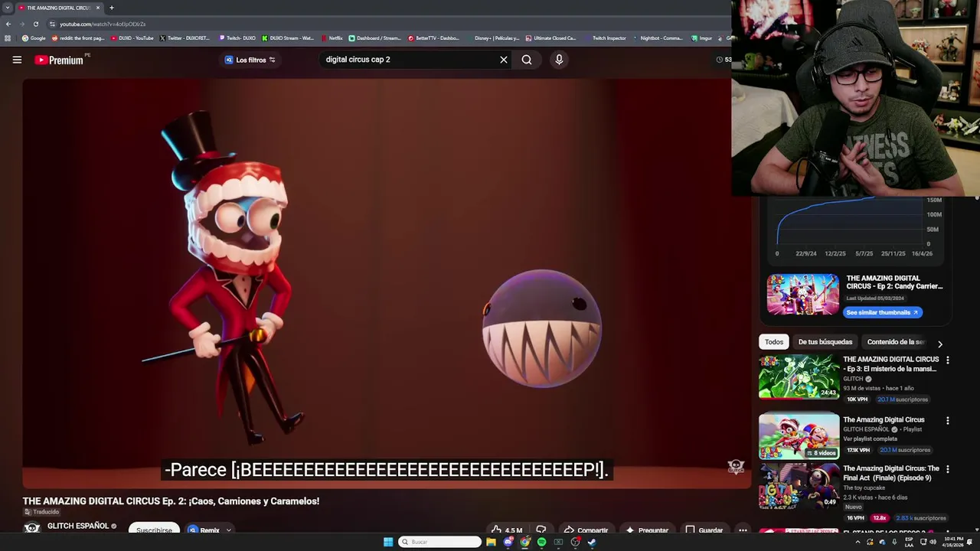Open the Google bookmark

pyautogui.click(x=34, y=38)
